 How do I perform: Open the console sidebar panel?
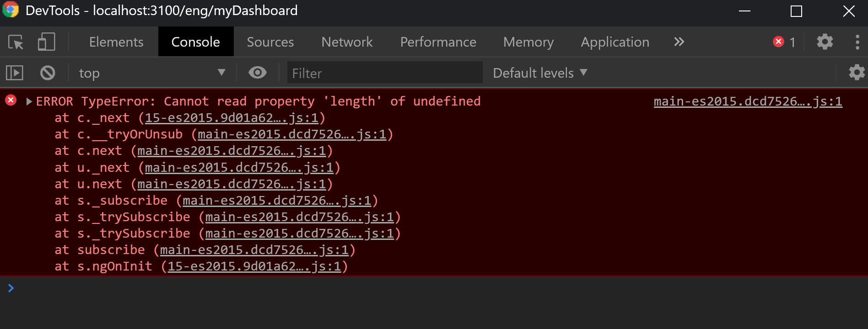coord(14,72)
